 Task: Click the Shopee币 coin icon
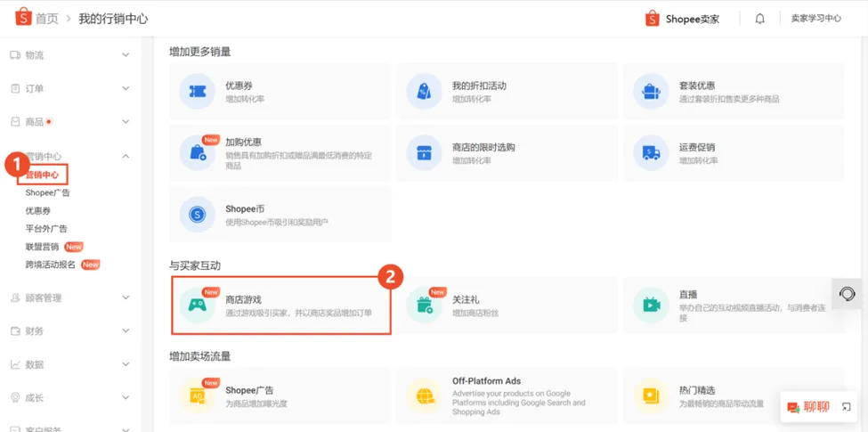pos(197,215)
